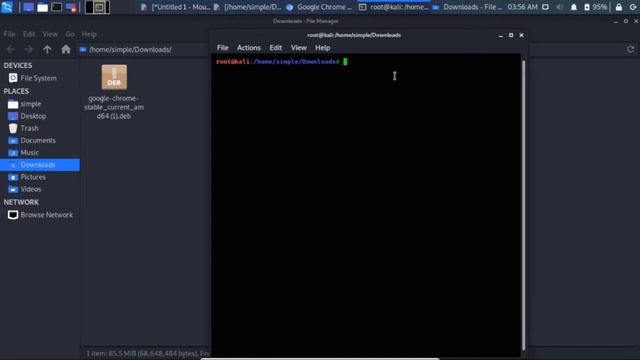Open Edit menu in terminal window
The image size is (640, 360).
pyautogui.click(x=276, y=48)
